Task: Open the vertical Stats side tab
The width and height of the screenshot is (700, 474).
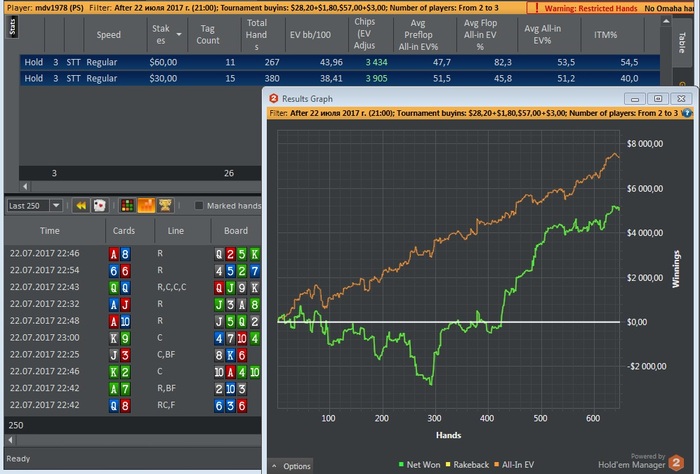Action: 12,27
